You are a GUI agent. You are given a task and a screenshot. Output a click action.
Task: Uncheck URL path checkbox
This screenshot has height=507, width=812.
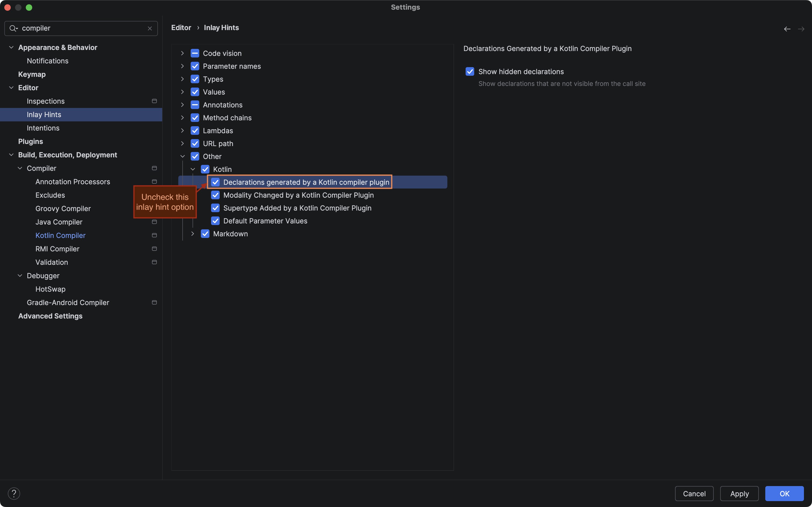pyautogui.click(x=195, y=143)
